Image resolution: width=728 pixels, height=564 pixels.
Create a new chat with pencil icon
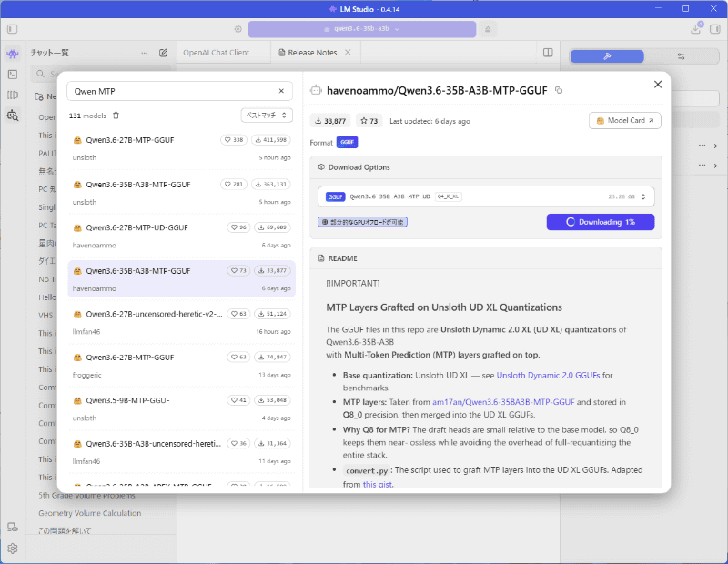tap(163, 53)
